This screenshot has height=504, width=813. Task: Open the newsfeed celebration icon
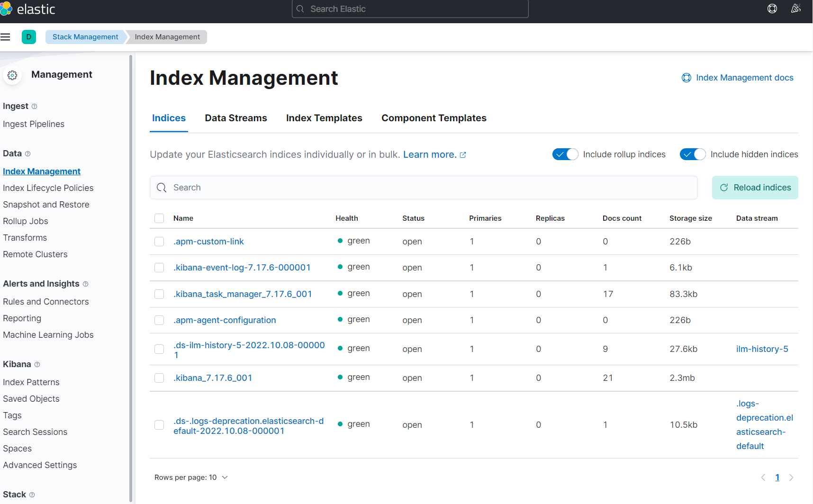pos(796,9)
